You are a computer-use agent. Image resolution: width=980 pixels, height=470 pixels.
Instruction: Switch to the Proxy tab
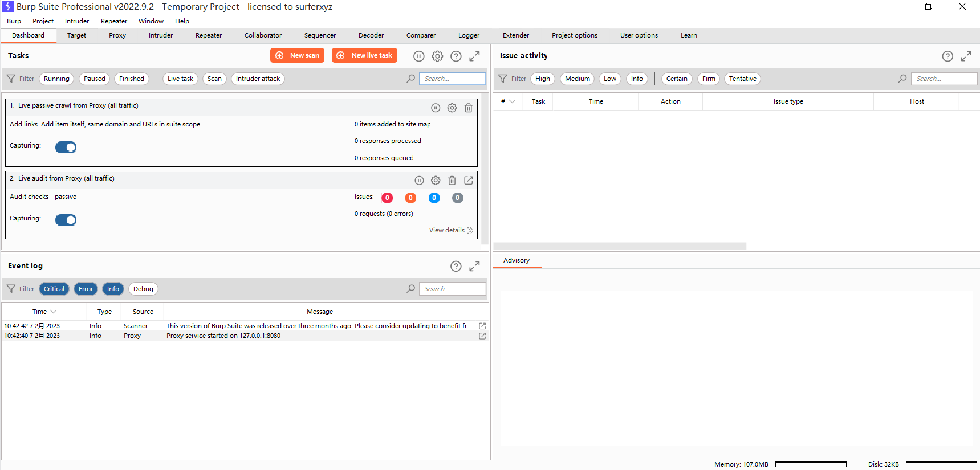[117, 35]
